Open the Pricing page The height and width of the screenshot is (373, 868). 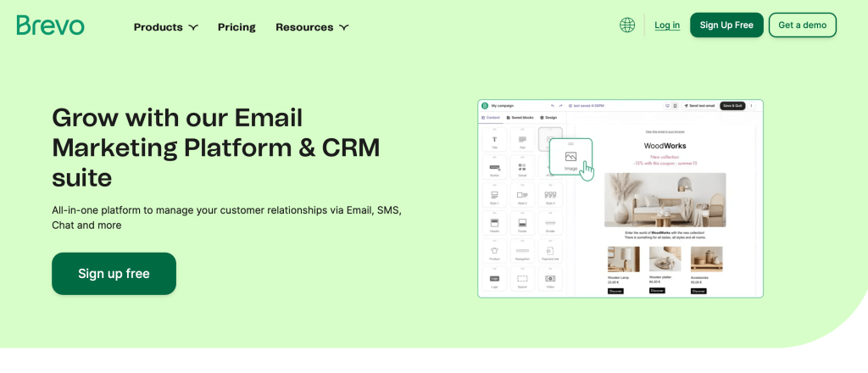tap(236, 27)
